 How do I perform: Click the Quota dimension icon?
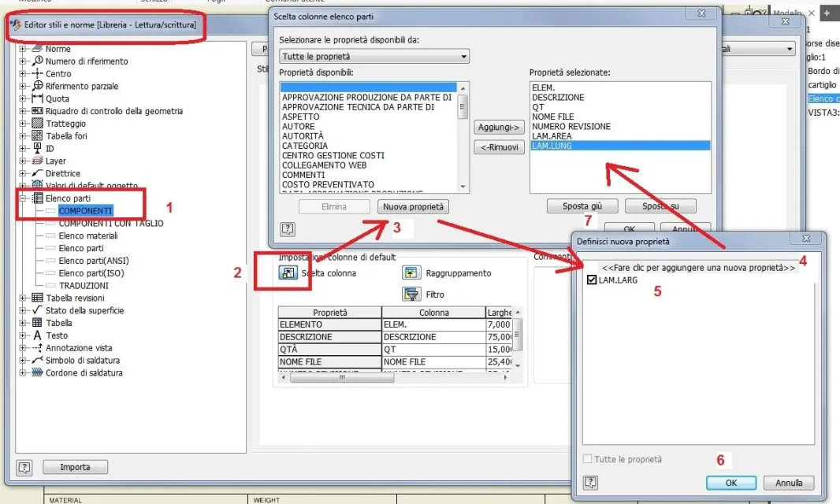point(38,98)
